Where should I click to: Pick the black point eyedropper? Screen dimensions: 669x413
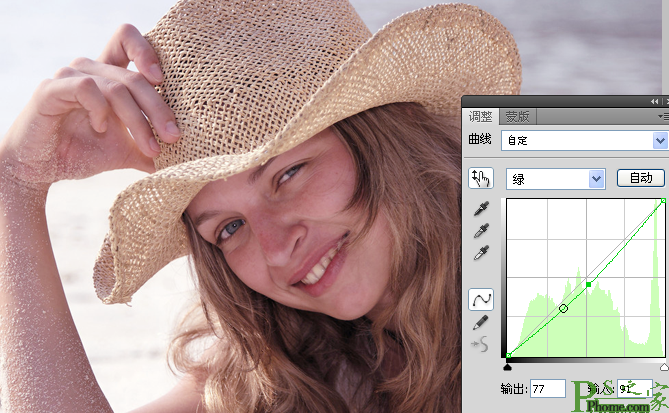click(481, 208)
